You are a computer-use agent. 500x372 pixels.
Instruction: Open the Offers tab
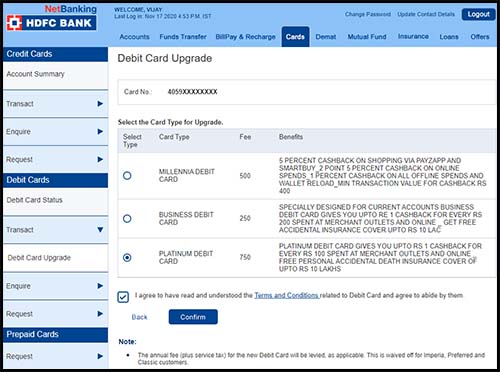click(480, 37)
